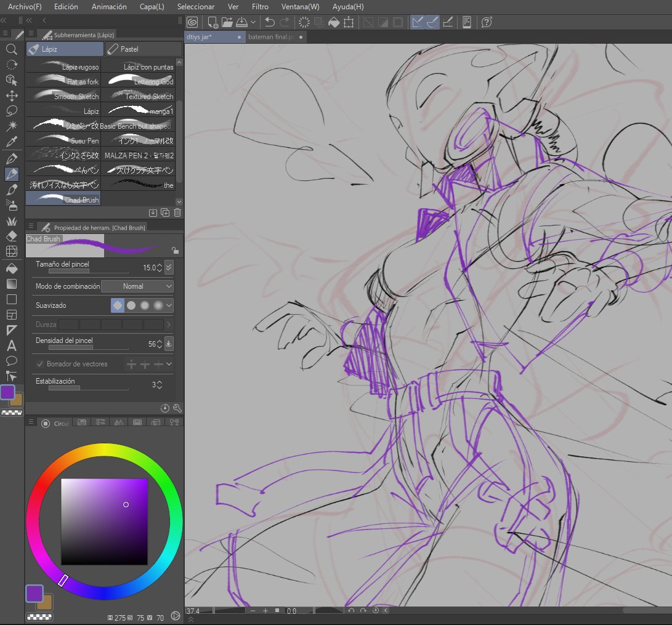672x625 pixels.
Task: Open the Modo de combinación Normal dropdown
Action: point(137,286)
